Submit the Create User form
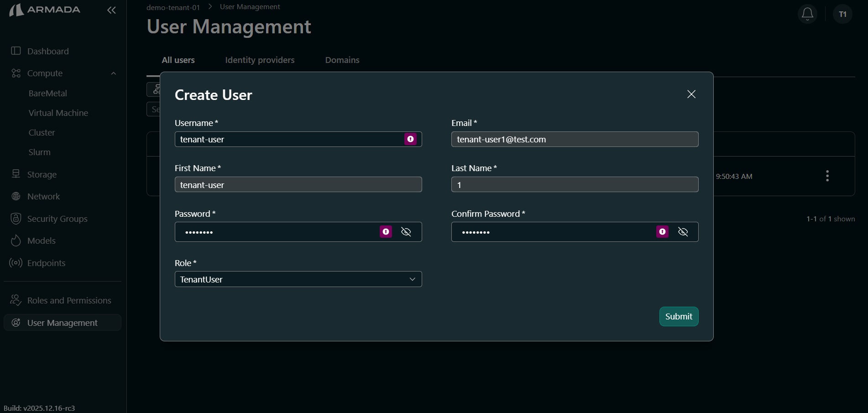 coord(678,316)
